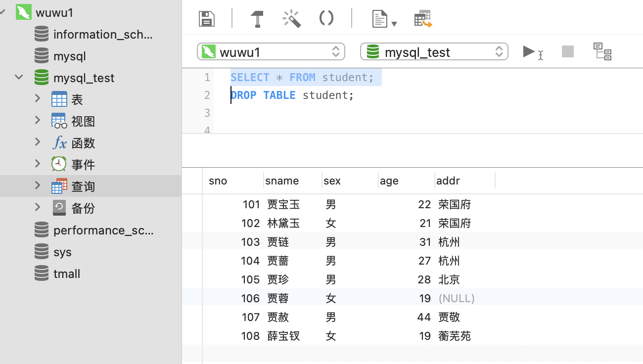
Task: Expand the 表 (tables) node
Action: (38, 98)
